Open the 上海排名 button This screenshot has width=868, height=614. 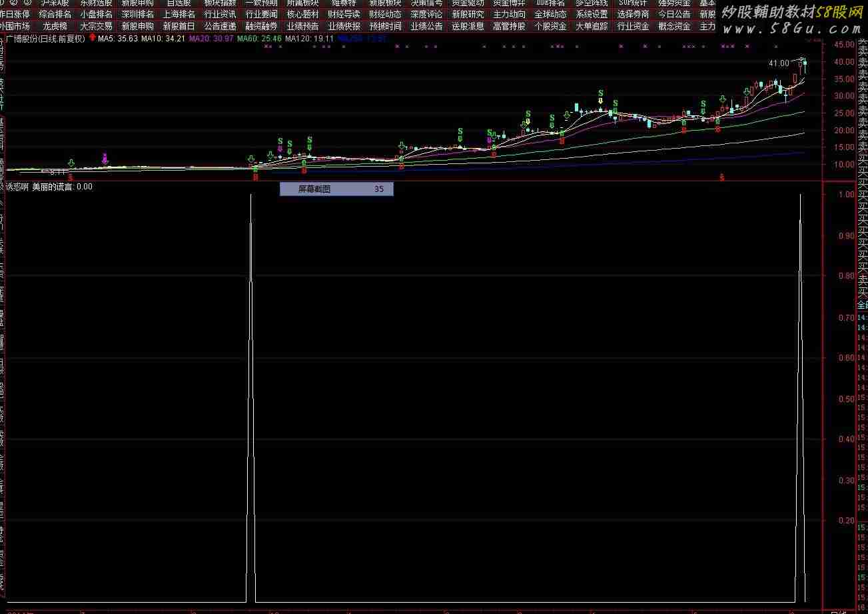(x=179, y=14)
